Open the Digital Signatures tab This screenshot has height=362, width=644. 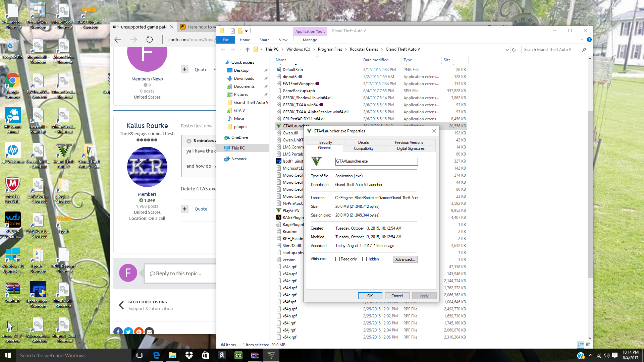click(x=411, y=148)
